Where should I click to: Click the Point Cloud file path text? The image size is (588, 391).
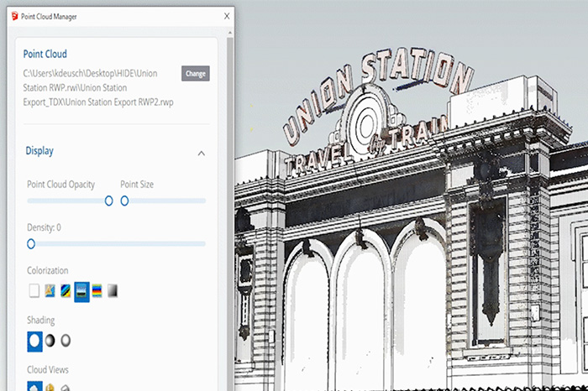point(98,87)
